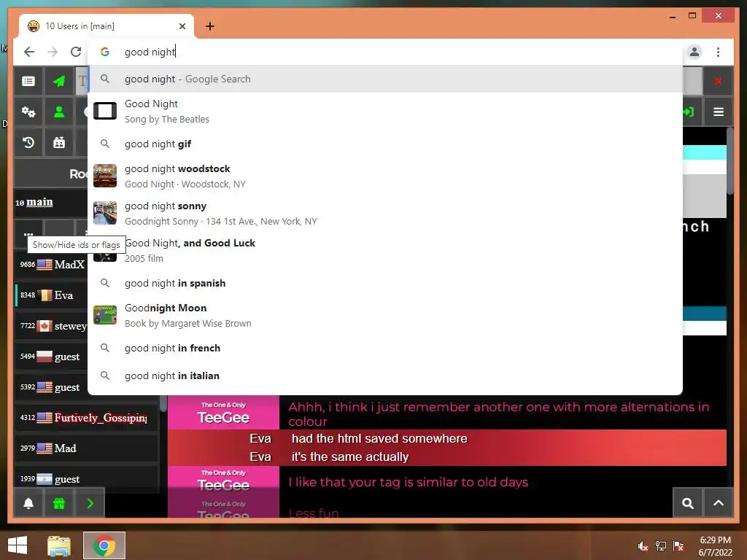
Task: Pick 'good night woodstock' suggestion
Action: click(385, 176)
